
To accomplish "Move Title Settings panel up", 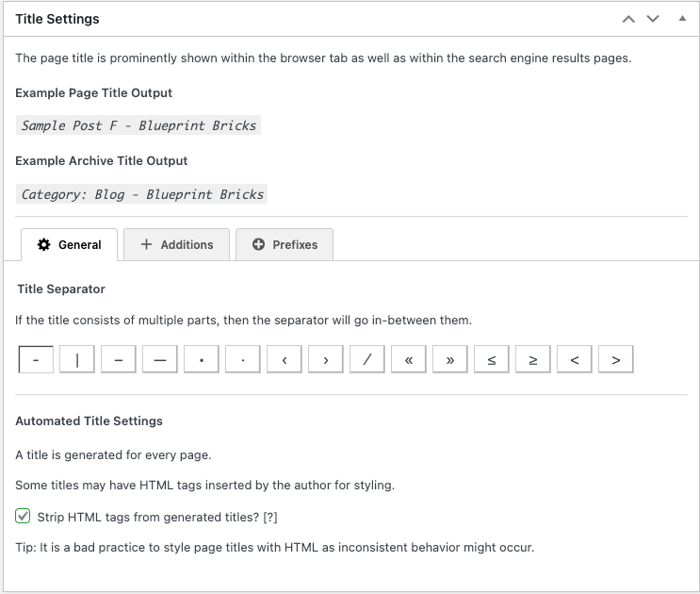I will click(x=628, y=19).
